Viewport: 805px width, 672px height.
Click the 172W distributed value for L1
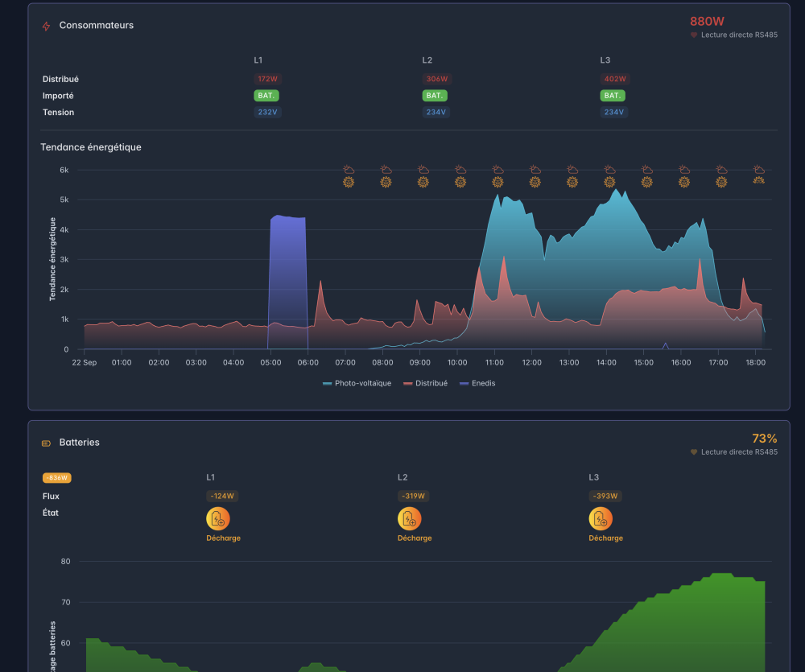pyautogui.click(x=267, y=79)
